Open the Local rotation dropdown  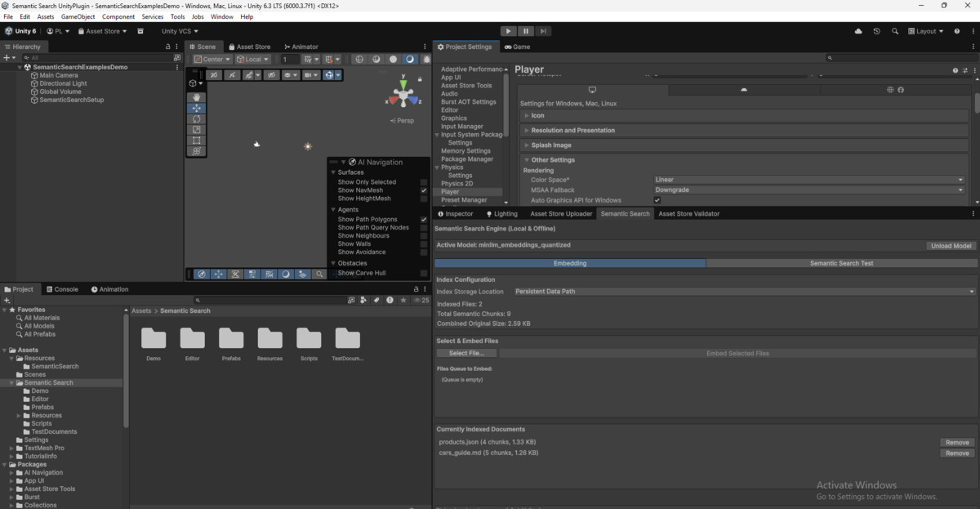(252, 60)
